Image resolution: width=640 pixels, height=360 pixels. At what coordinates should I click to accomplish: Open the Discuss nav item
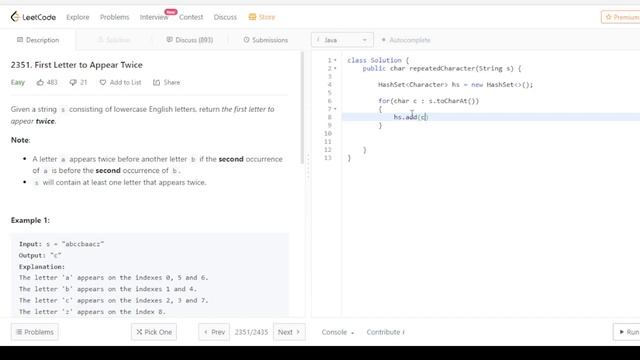point(225,17)
